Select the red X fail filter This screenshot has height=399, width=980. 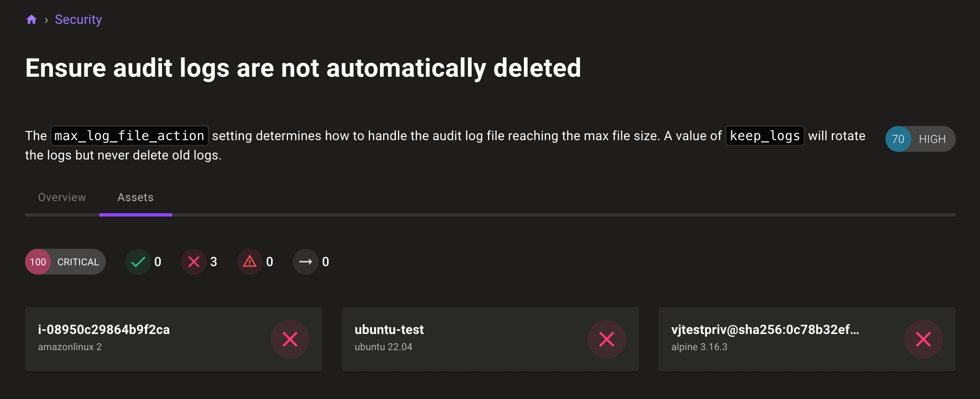pos(194,262)
